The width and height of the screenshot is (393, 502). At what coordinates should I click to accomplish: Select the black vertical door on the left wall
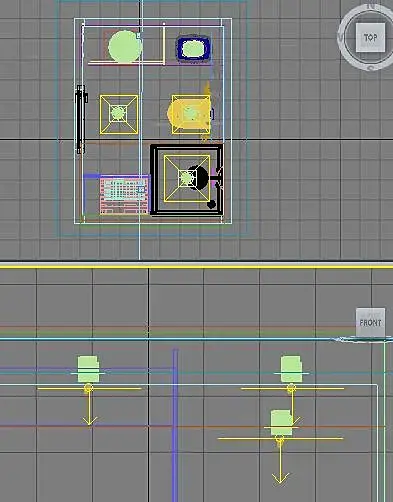point(80,119)
